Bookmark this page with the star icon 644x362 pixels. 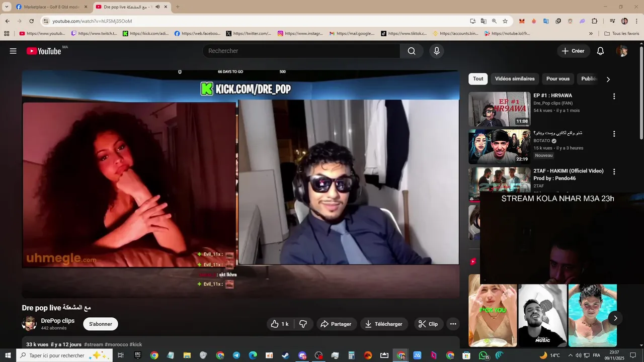click(505, 21)
